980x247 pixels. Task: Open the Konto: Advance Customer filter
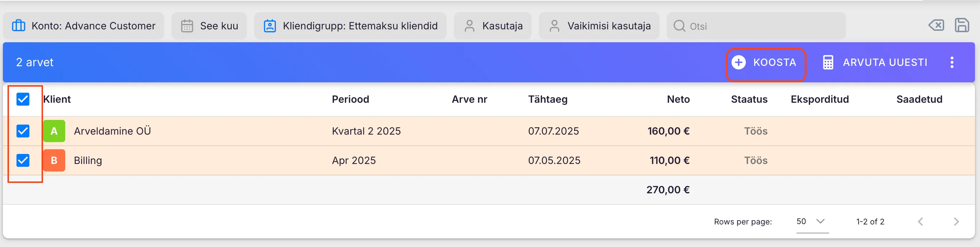[x=84, y=26]
